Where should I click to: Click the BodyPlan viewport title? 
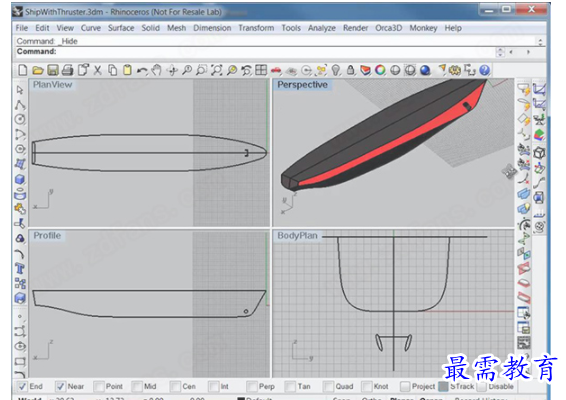click(x=297, y=235)
